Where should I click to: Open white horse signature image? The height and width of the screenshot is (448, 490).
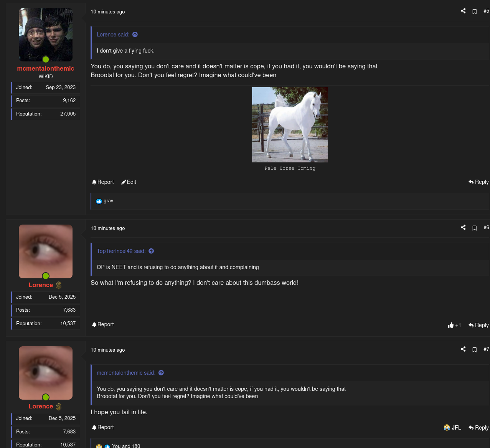point(290,125)
